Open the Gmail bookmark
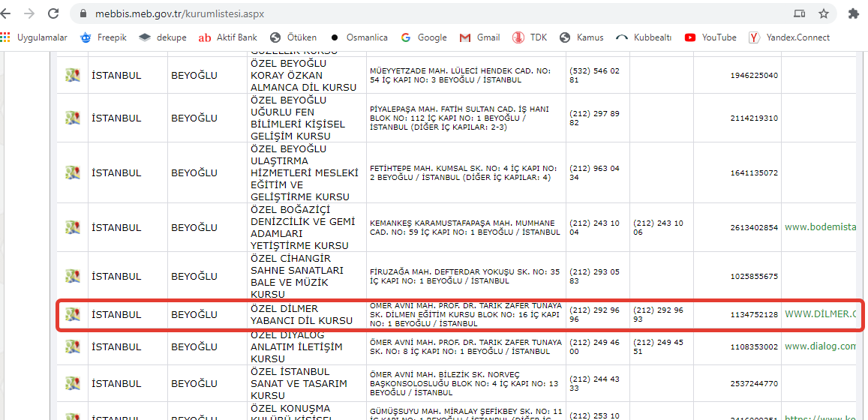 pyautogui.click(x=479, y=37)
